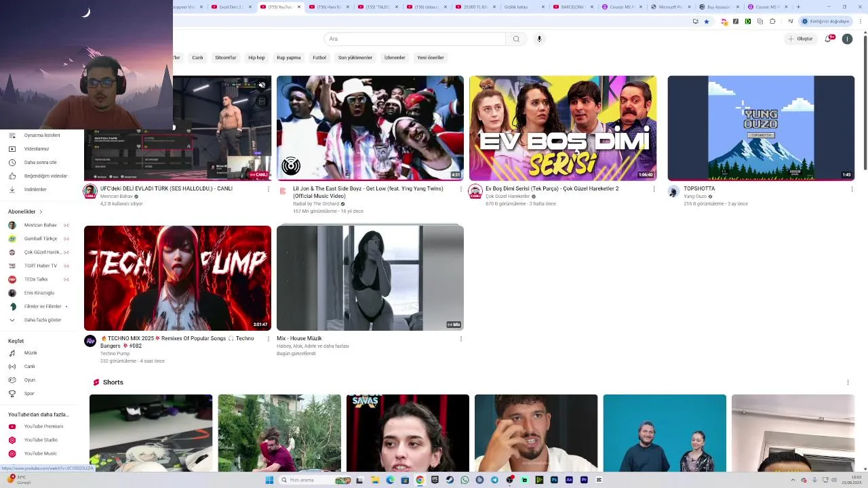The image size is (868, 488).
Task: Open Oynatma listeleri in the sidebar
Action: 42,135
